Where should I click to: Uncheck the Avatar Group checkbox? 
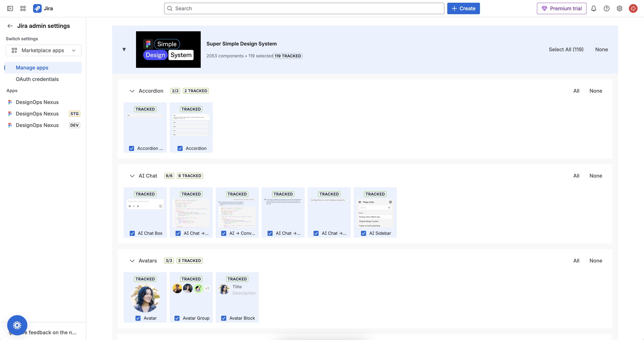(177, 318)
